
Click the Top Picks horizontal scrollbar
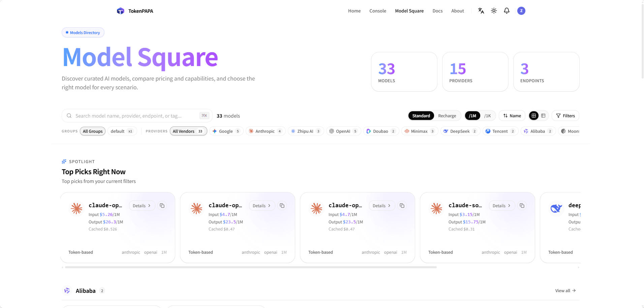tap(251, 267)
